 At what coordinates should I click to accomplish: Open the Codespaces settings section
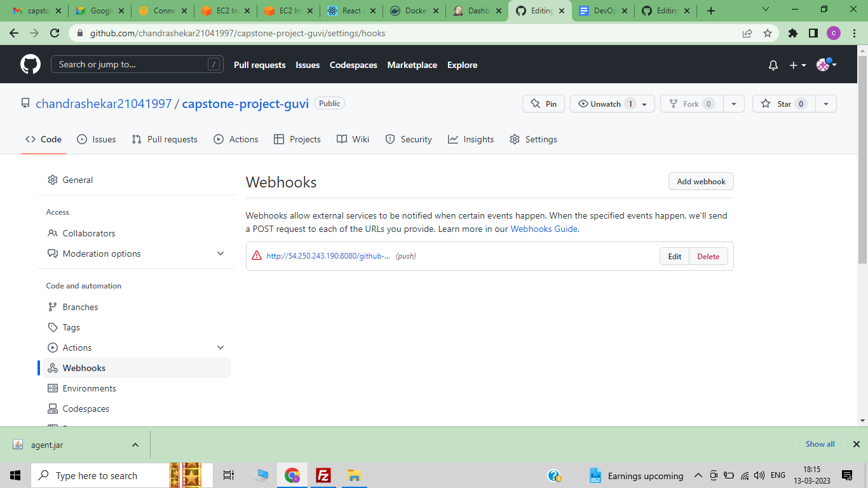coord(85,409)
